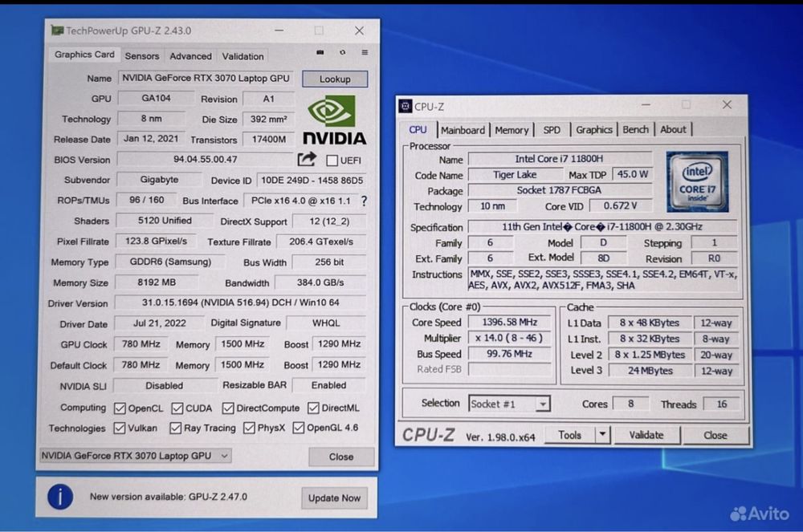
Task: Click the Subvendor value Gigabyte
Action: pos(159,180)
